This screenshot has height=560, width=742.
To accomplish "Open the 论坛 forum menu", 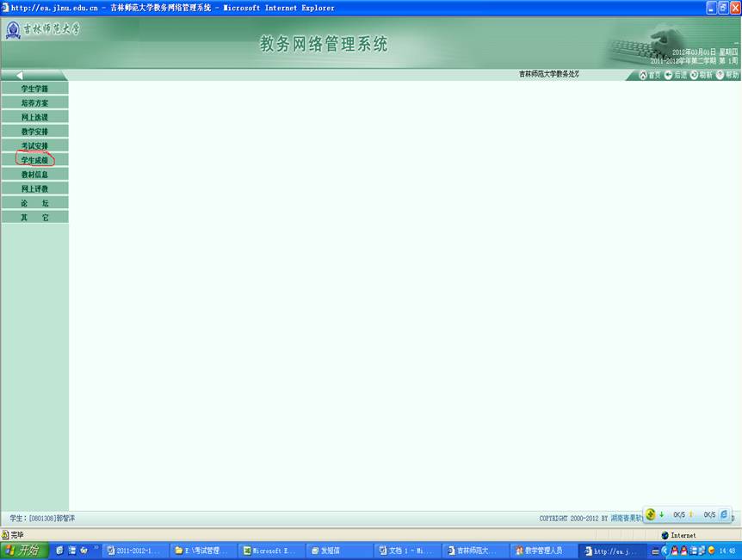I will point(34,203).
